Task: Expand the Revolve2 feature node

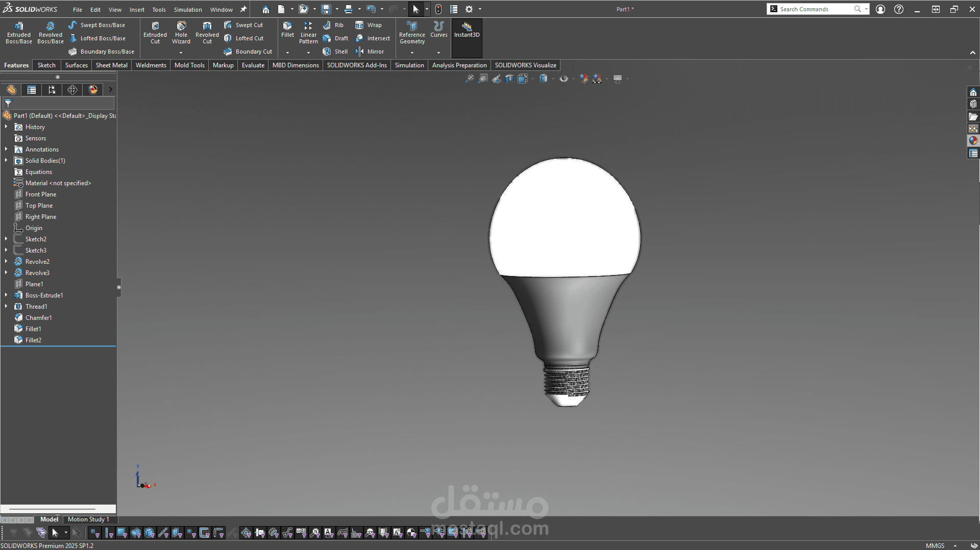Action: click(x=6, y=261)
